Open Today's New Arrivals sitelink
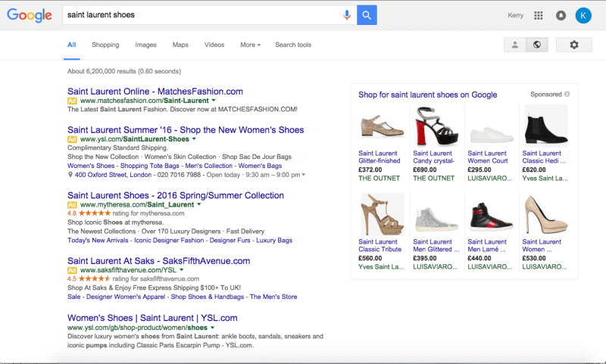606x364 pixels. click(98, 240)
